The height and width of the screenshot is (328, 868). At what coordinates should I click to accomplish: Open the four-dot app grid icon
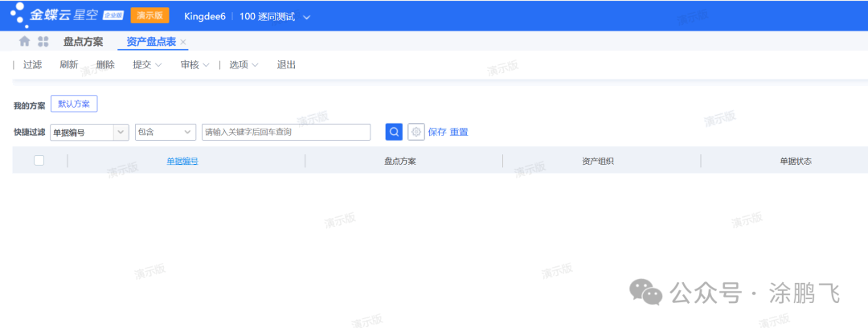pos(43,42)
